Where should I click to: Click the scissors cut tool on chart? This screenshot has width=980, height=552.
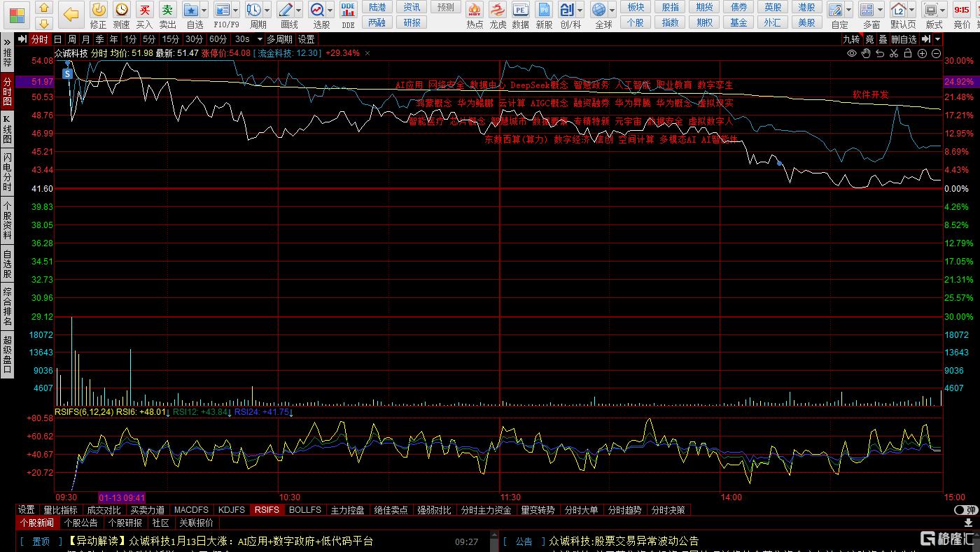pyautogui.click(x=894, y=53)
